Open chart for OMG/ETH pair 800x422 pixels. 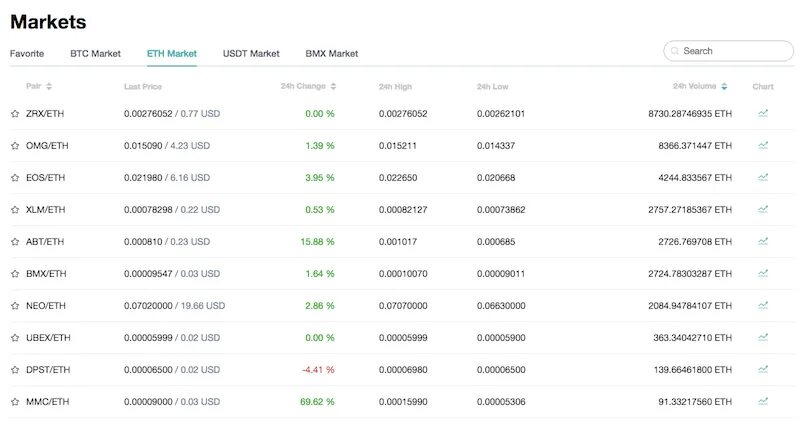click(x=763, y=145)
